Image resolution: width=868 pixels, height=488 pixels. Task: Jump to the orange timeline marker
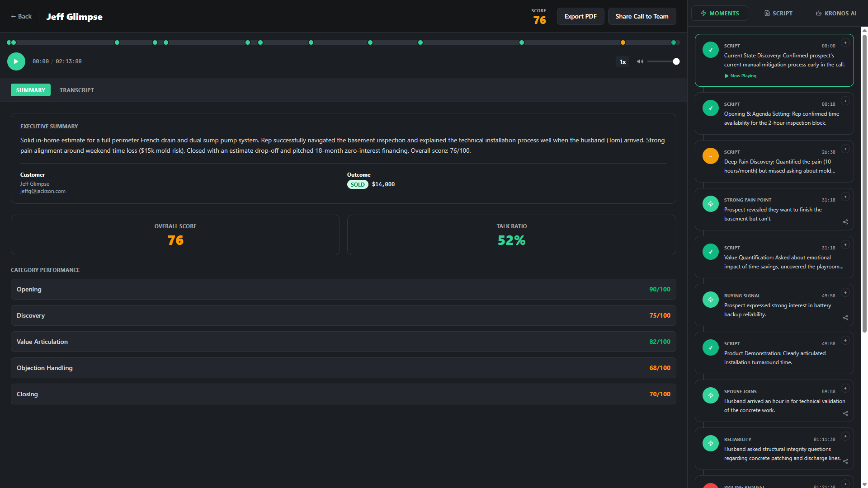click(x=623, y=42)
